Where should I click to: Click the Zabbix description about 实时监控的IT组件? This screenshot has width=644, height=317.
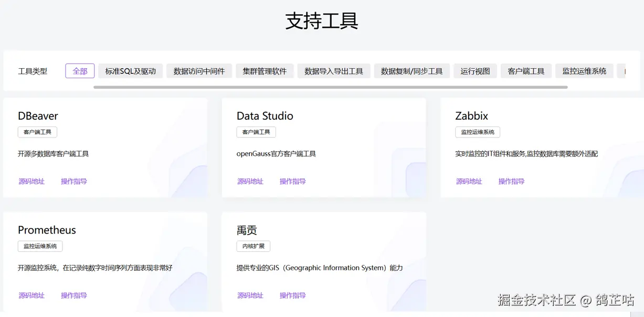point(526,154)
